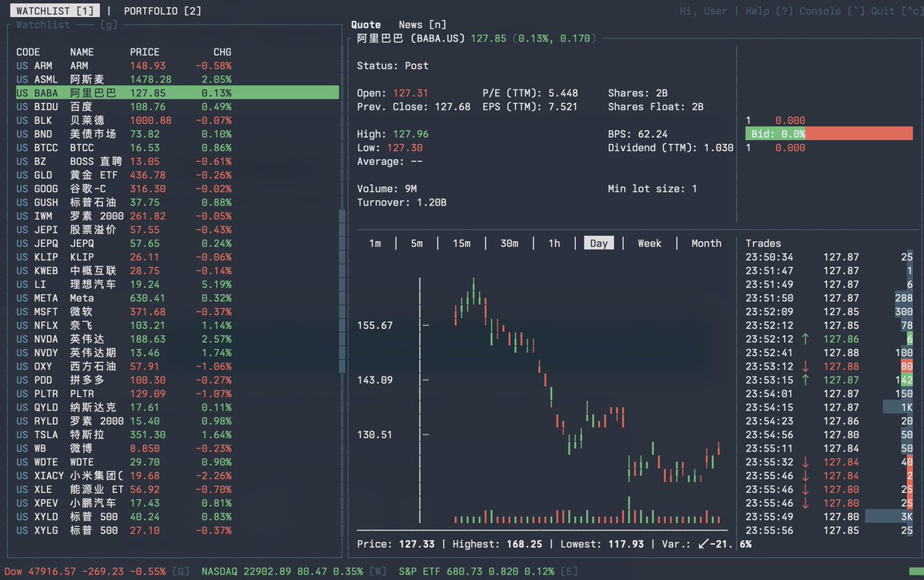This screenshot has width=924, height=580.
Task: Select the WB row priced 8.850
Action: tap(177, 448)
